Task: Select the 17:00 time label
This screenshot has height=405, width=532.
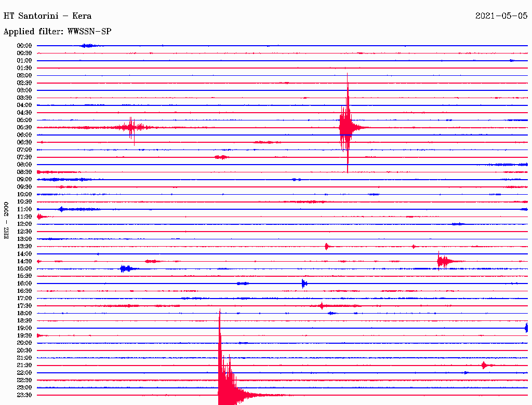Action: point(24,299)
